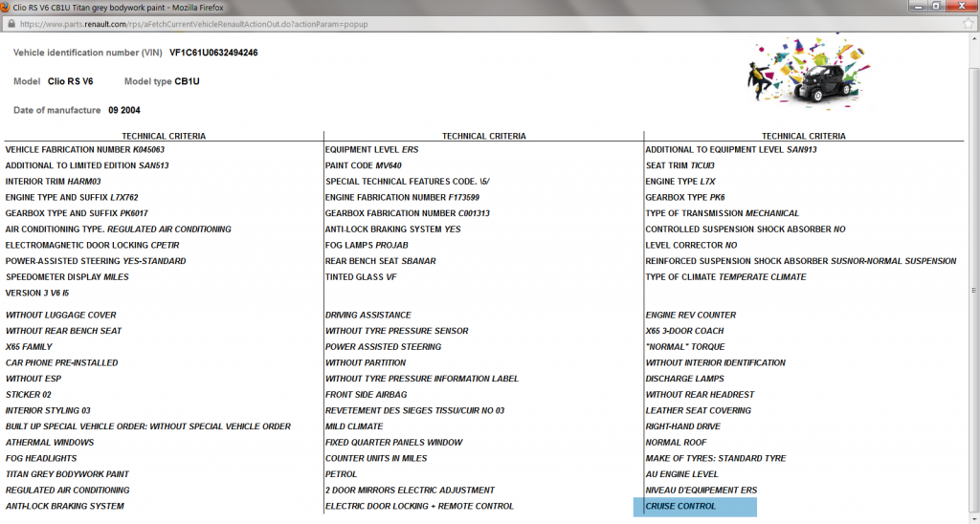
Task: Click SPEEDOMETER DISPLAY MILES
Action: click(x=67, y=277)
